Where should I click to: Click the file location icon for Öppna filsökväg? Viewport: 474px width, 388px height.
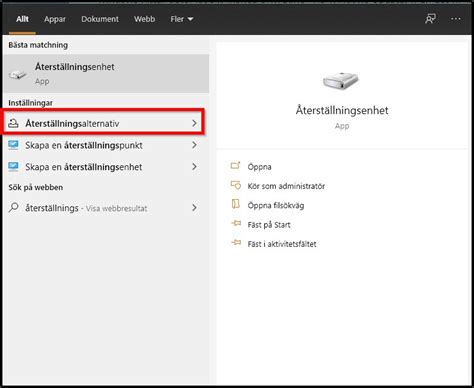(236, 204)
